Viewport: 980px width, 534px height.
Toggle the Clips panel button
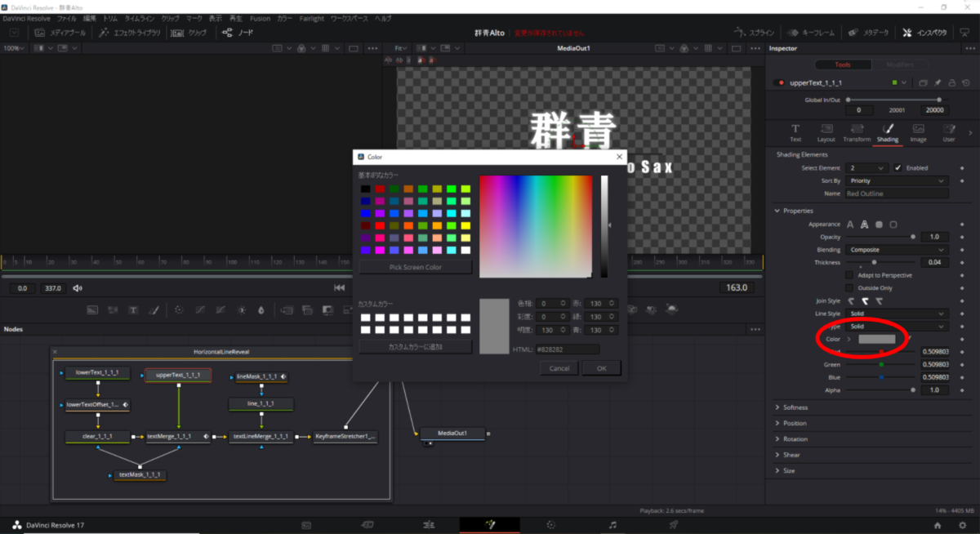tap(190, 33)
